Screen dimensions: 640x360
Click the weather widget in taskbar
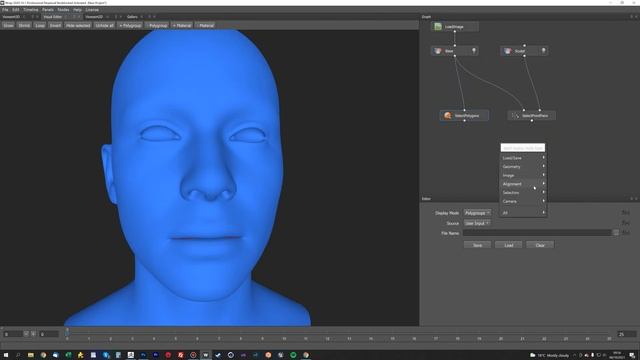click(x=549, y=355)
